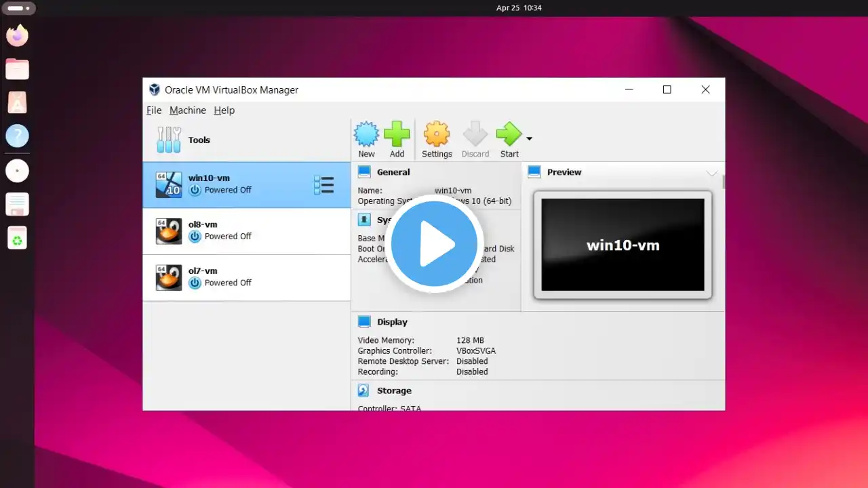The image size is (868, 488).
Task: Click the win10-vm preview thumbnail
Action: pyautogui.click(x=623, y=245)
